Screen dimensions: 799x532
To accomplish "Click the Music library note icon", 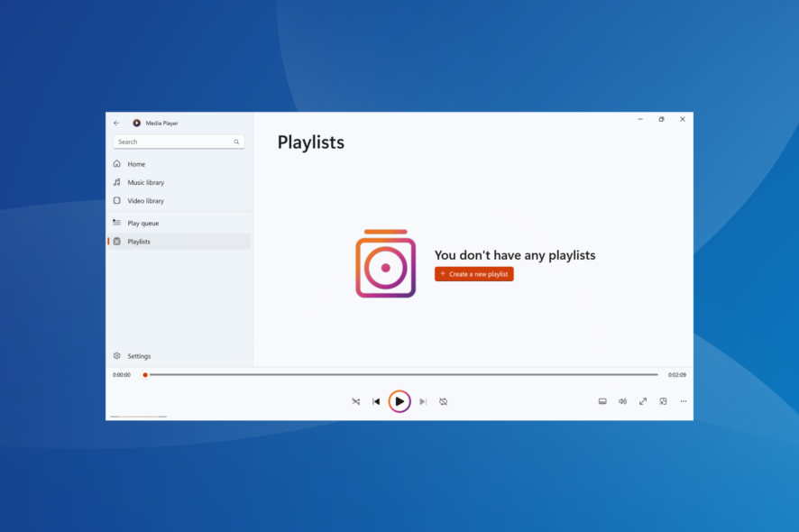I will [116, 182].
